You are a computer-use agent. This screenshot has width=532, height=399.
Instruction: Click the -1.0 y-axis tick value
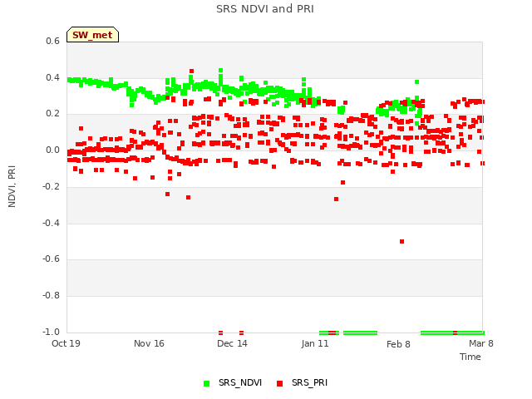point(51,332)
